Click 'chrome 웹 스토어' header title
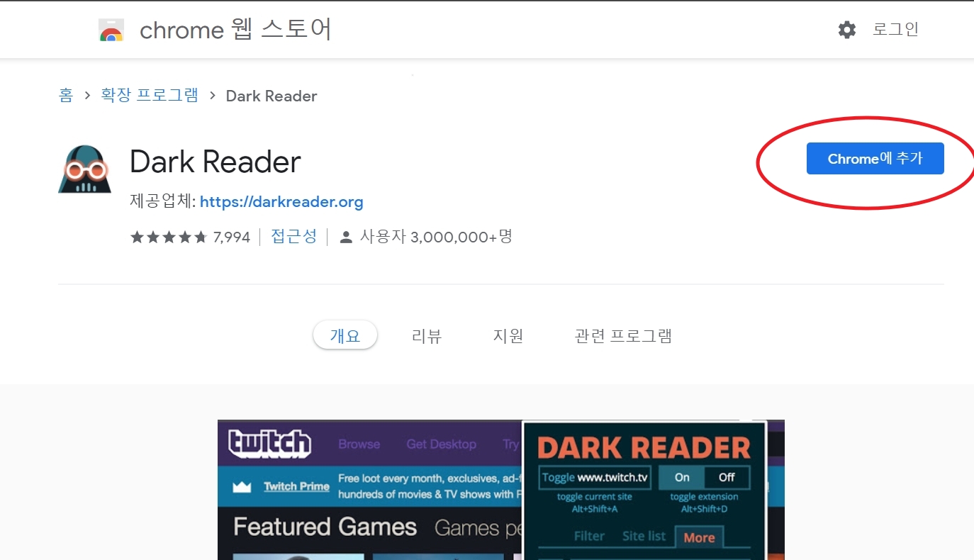Viewport: 974px width, 560px height. 236,30
